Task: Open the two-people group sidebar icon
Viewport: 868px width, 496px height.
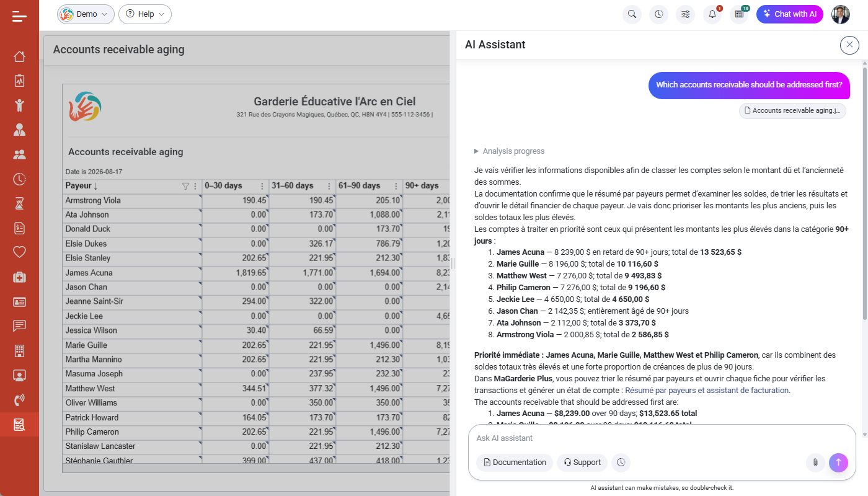Action: [x=19, y=154]
